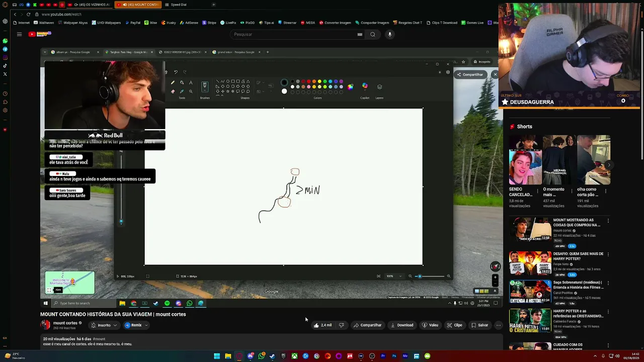Open 'O momento mais' short thumbnail

click(x=559, y=160)
